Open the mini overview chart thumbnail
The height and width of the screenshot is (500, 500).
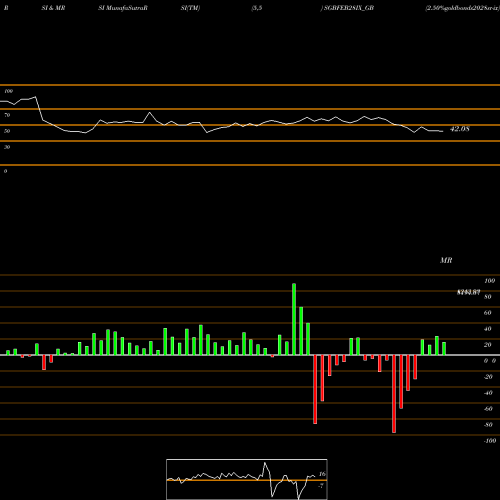point(247,479)
